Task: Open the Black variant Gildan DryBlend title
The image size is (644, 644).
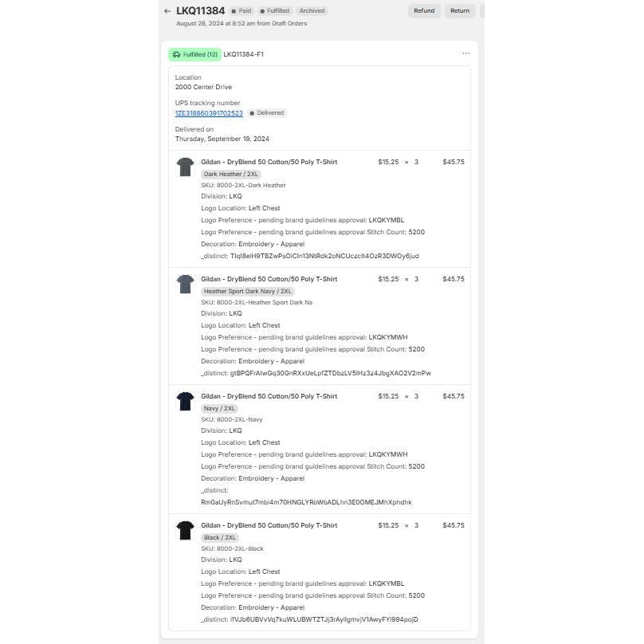Action: pos(269,525)
